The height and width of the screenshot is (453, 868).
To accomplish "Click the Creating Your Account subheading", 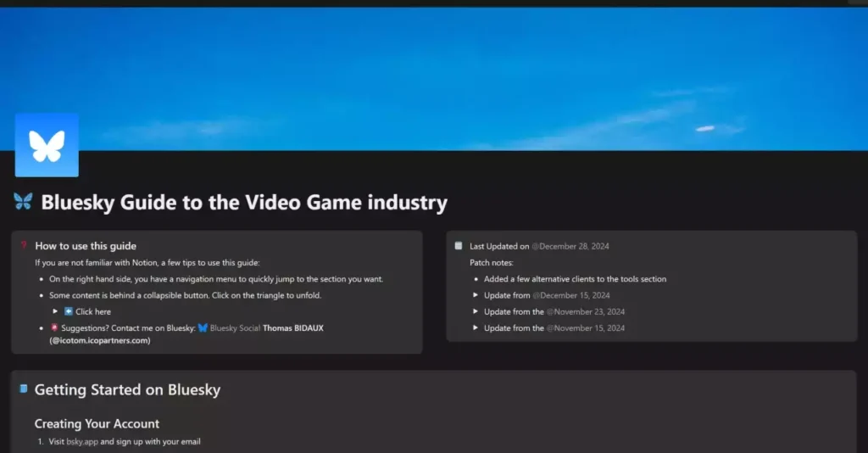I will (97, 423).
